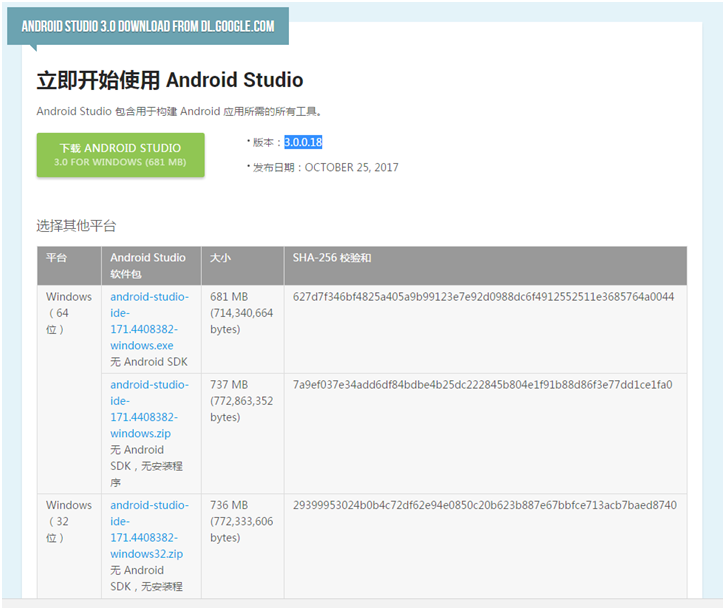Click the highlighted version number 3.0.0.18
This screenshot has height=610, width=725.
[x=303, y=142]
